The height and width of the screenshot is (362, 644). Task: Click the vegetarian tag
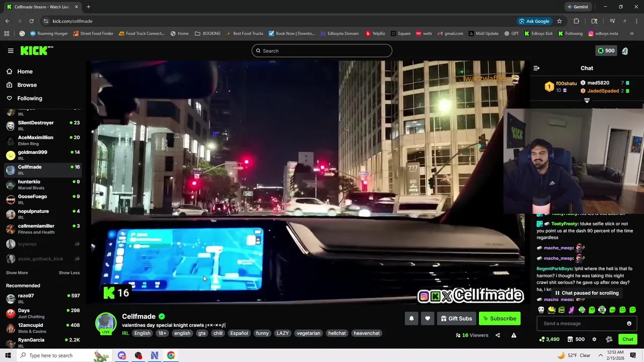pyautogui.click(x=308, y=333)
